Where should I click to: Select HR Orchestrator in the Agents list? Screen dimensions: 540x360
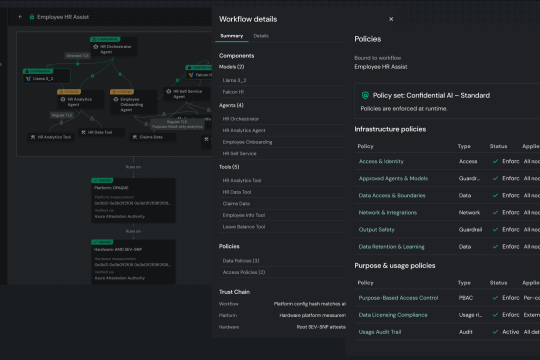[282, 119]
